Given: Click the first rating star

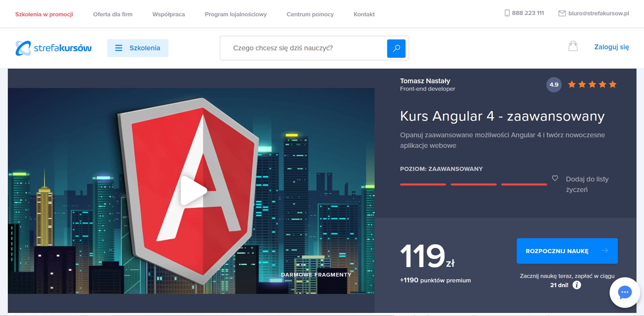Looking at the screenshot, I should point(572,84).
